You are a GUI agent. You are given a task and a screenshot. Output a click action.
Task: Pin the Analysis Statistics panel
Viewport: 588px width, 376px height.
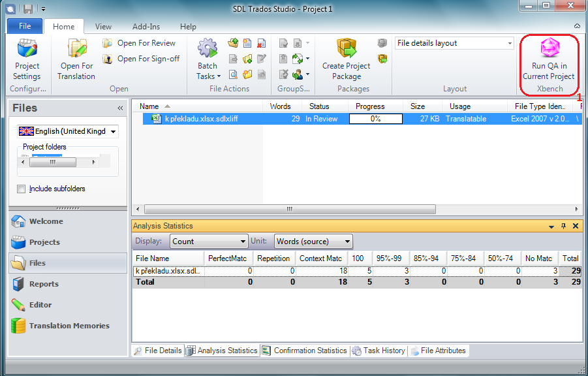[563, 226]
